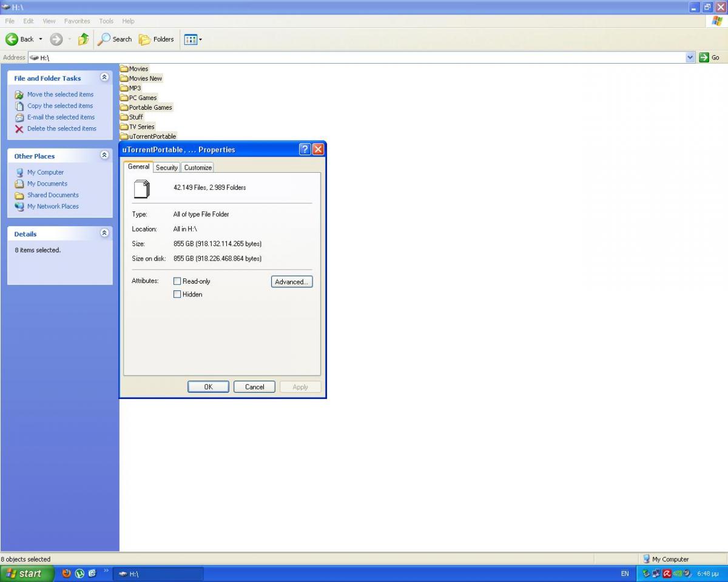Click OK in Properties dialog

point(208,387)
